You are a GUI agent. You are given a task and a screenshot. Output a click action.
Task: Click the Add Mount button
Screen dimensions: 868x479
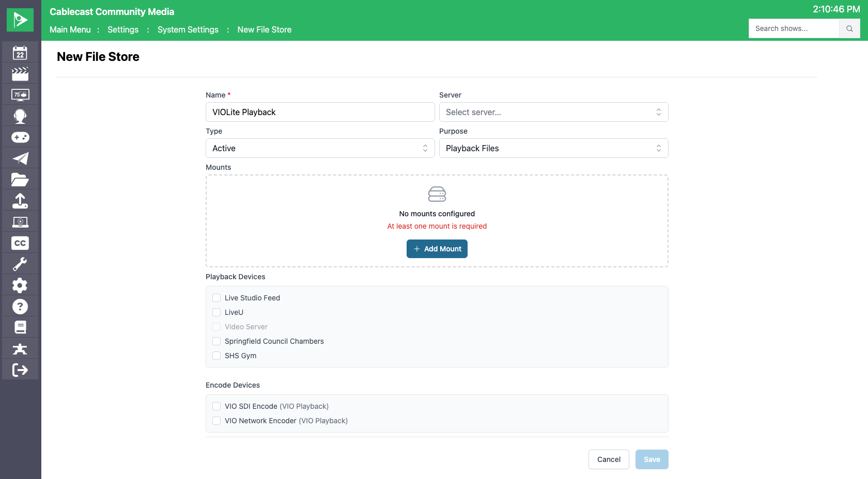point(437,249)
